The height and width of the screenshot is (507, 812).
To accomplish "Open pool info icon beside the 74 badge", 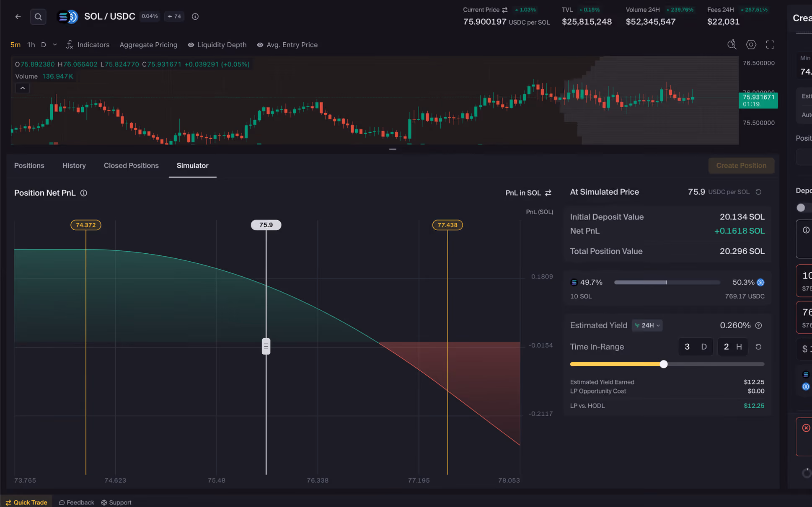I will pyautogui.click(x=195, y=17).
